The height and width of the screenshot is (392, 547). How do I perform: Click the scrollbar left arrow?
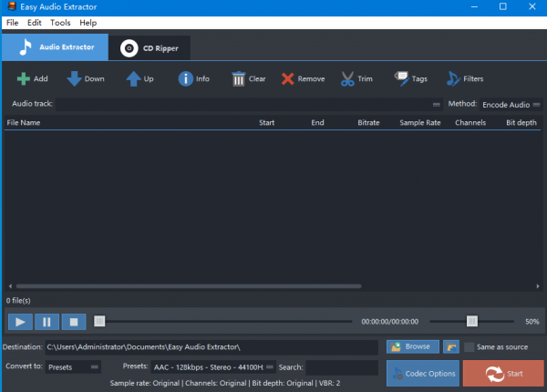[x=10, y=286]
